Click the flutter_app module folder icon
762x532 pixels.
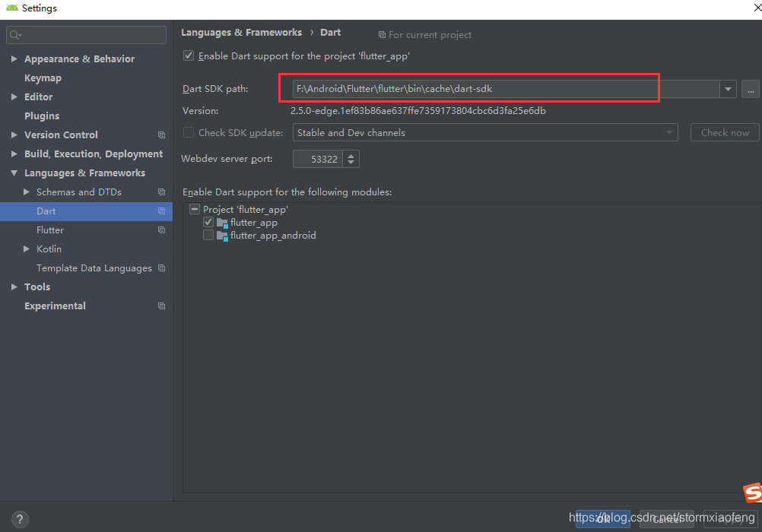[x=222, y=223]
